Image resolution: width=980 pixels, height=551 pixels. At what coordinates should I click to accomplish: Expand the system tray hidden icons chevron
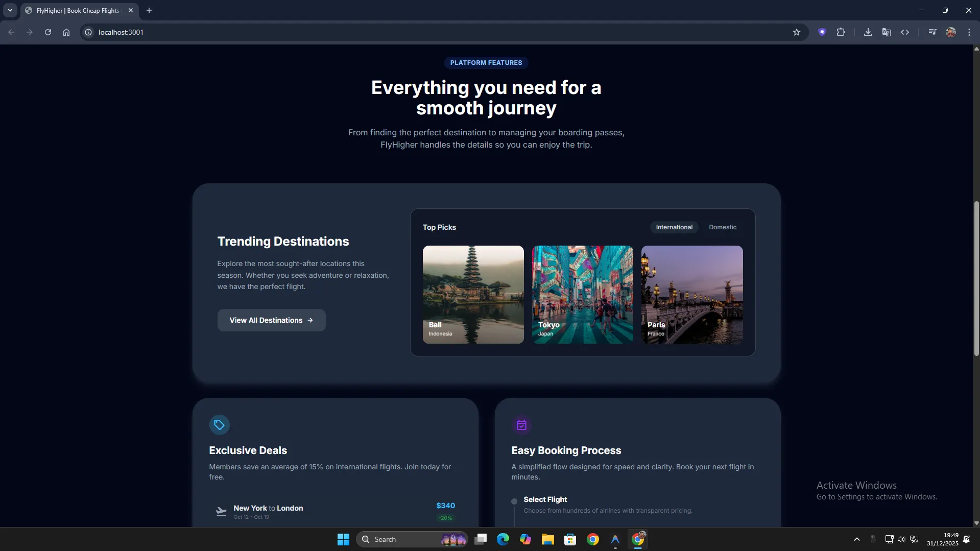tap(856, 539)
